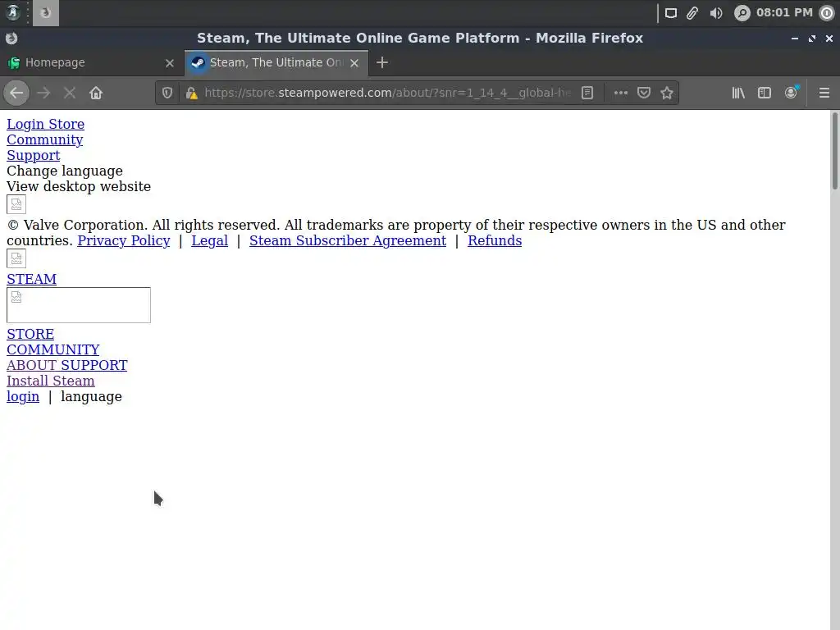Click the Firefox window title bar icon
The height and width of the screenshot is (630, 840).
[x=11, y=38]
